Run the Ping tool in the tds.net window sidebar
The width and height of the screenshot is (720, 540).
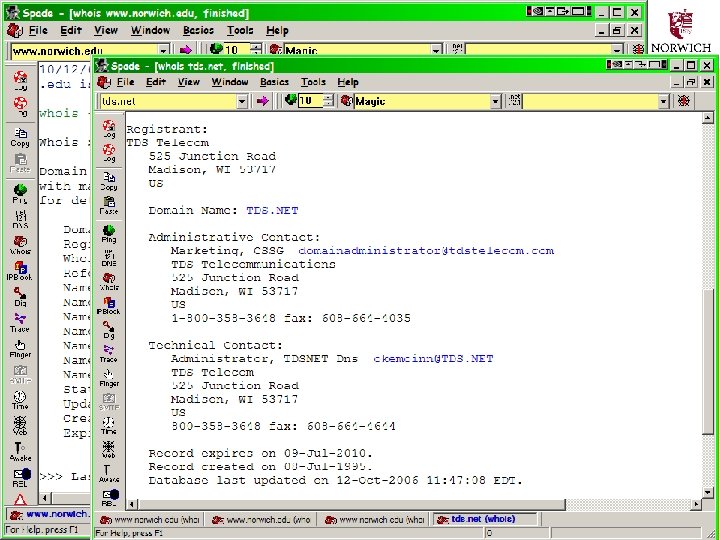[x=109, y=234]
